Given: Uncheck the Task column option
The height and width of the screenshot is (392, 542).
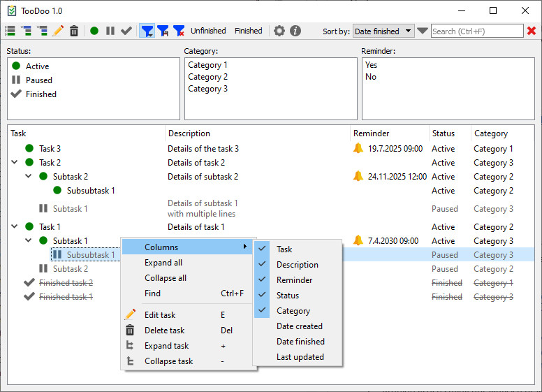Looking at the screenshot, I should pyautogui.click(x=299, y=249).
